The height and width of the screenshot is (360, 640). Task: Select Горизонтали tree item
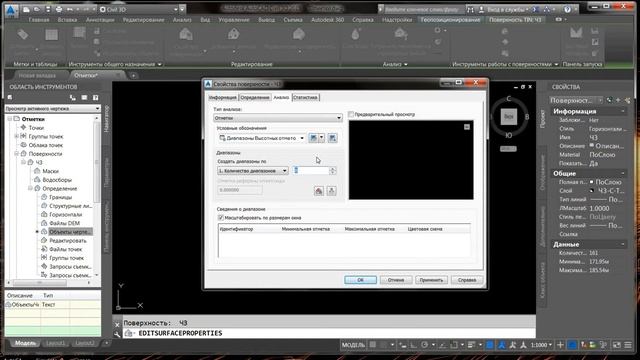66,215
